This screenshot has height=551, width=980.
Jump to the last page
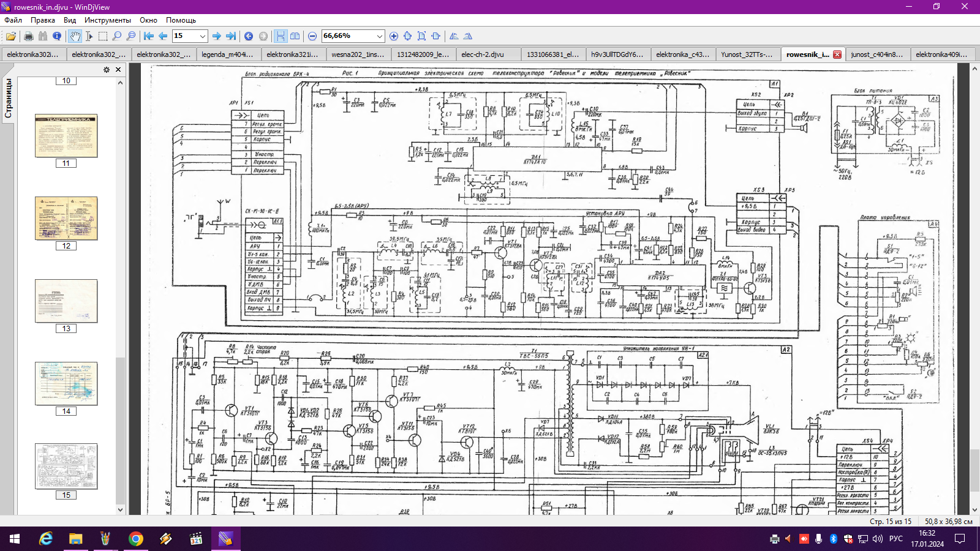pyautogui.click(x=231, y=36)
